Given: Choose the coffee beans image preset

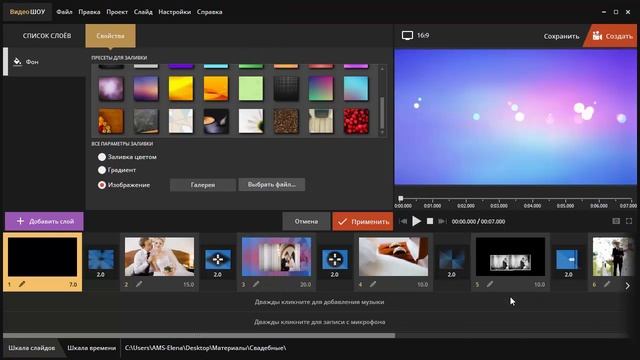Looking at the screenshot, I should pos(286,121).
